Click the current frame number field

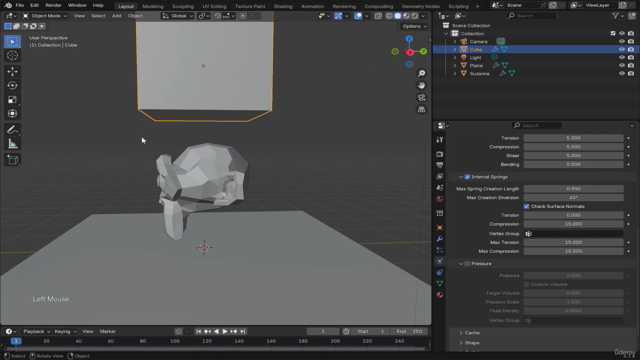[x=323, y=331]
